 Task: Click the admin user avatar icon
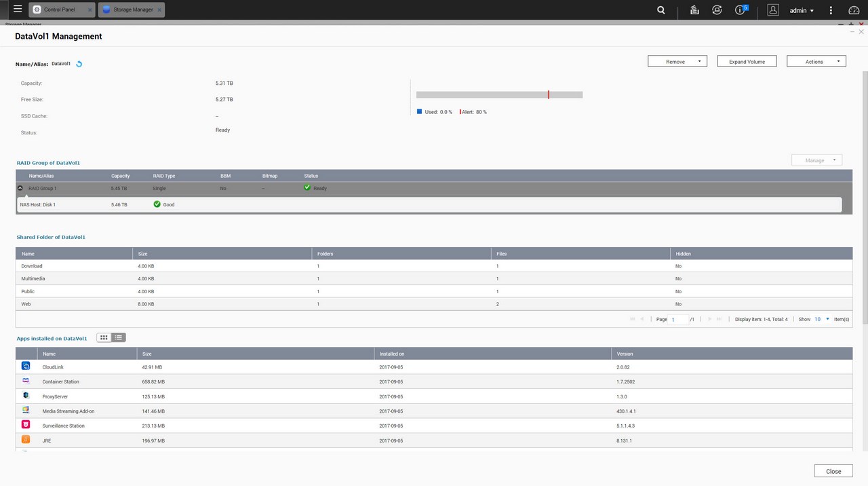[773, 10]
